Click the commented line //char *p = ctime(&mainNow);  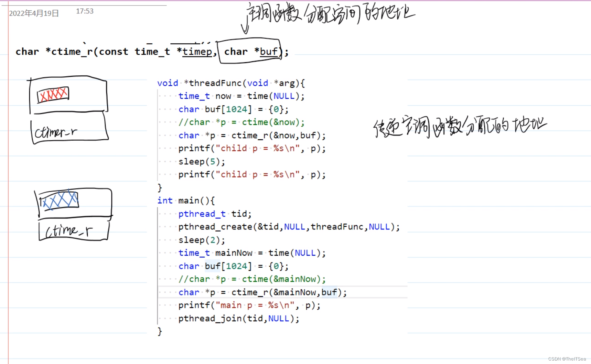(x=252, y=279)
